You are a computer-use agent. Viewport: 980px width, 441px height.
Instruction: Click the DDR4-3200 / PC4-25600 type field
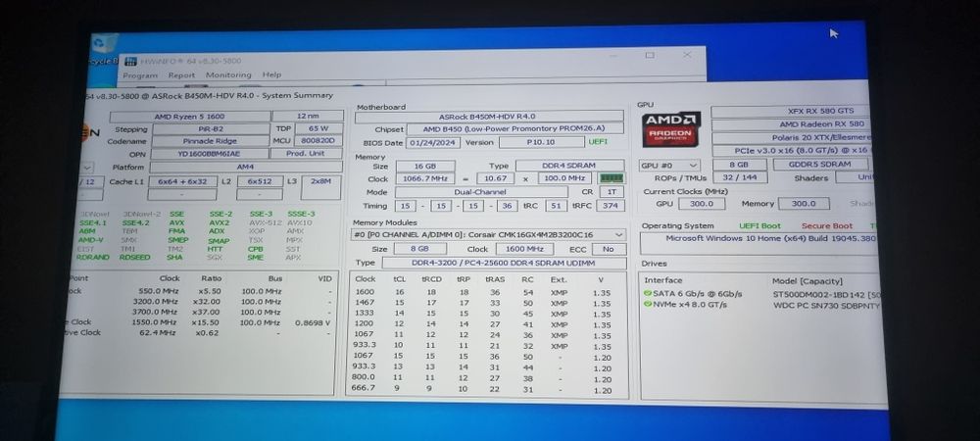504,263
